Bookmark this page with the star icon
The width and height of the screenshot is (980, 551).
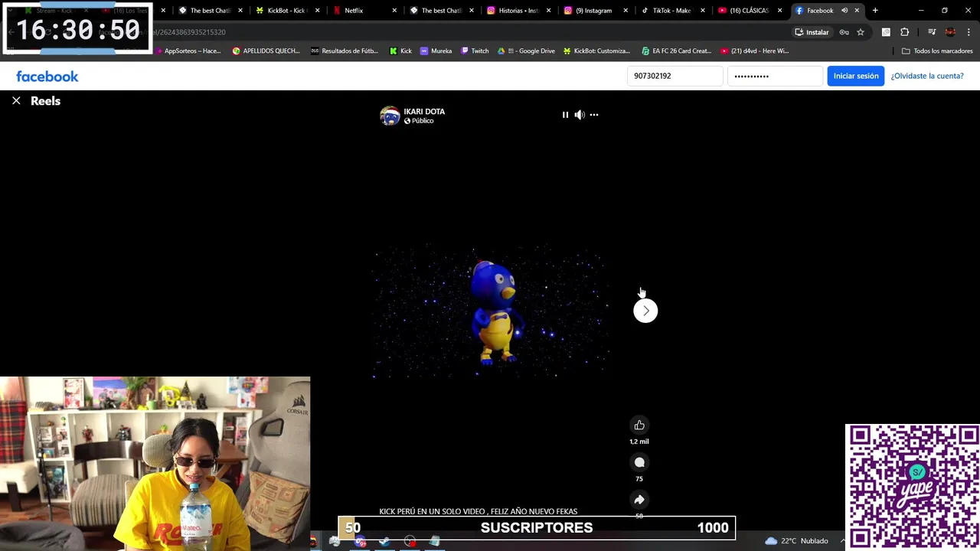861,32
